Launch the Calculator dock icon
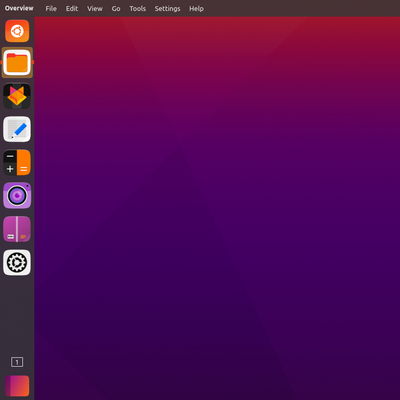The height and width of the screenshot is (400, 400). [17, 163]
